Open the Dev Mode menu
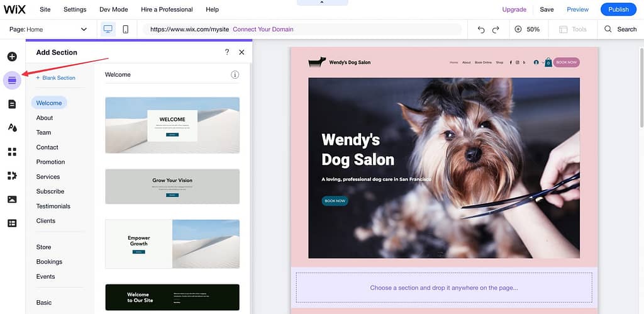The image size is (644, 314). (x=113, y=9)
